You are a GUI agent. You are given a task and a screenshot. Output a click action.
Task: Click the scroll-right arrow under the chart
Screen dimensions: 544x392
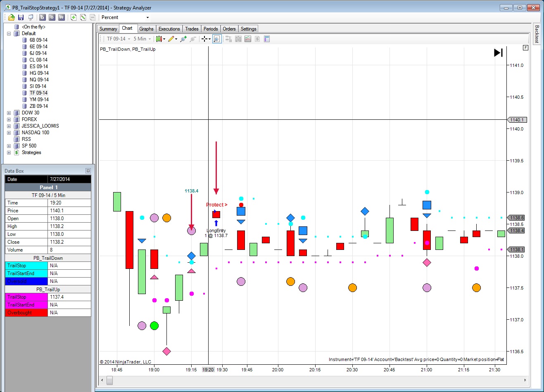click(x=525, y=380)
